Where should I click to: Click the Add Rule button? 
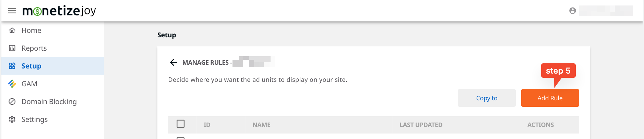coord(550,98)
